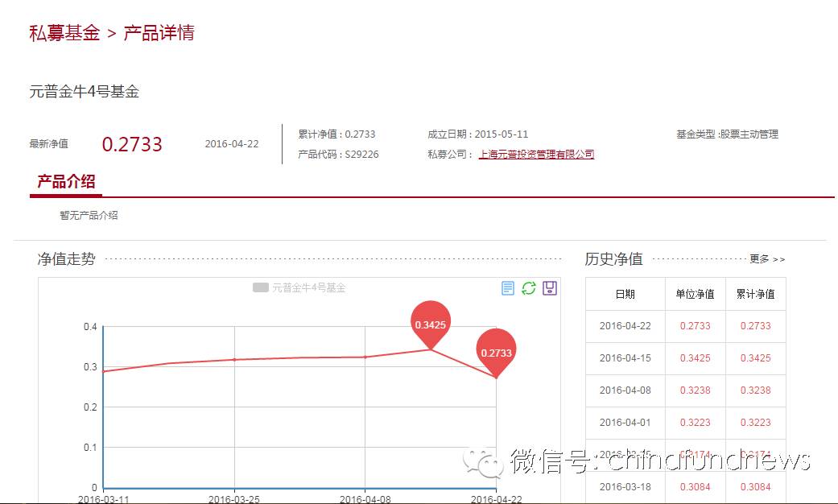Click the 0.3425 marker on the chart
Viewport: 838px width, 504px height.
(431, 324)
